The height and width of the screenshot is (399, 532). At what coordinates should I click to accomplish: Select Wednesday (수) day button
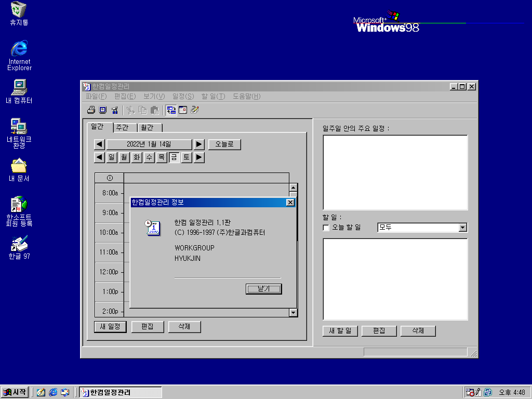click(149, 157)
